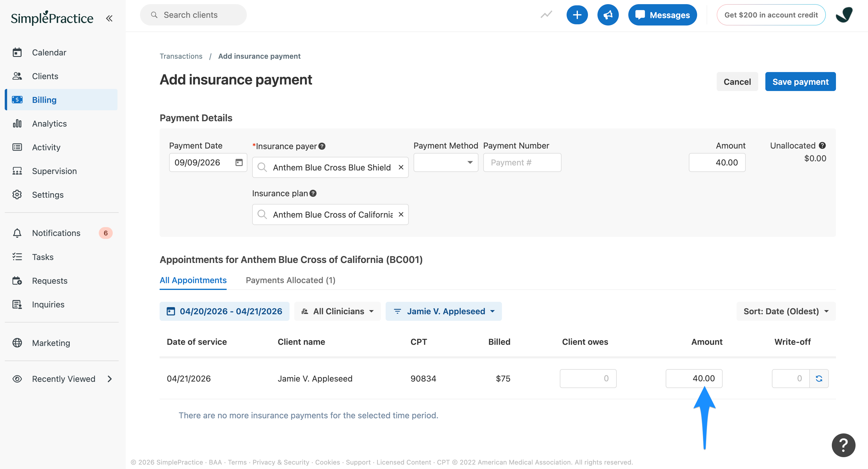The image size is (868, 469).
Task: Click the write-off refresh icon for 04/21/2026
Action: pos(819,379)
